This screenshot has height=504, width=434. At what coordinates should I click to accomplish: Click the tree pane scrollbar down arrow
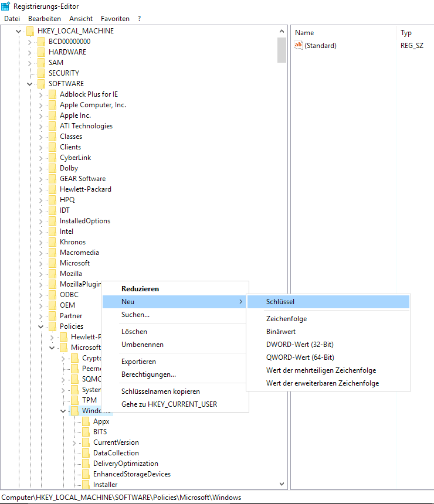(x=282, y=484)
